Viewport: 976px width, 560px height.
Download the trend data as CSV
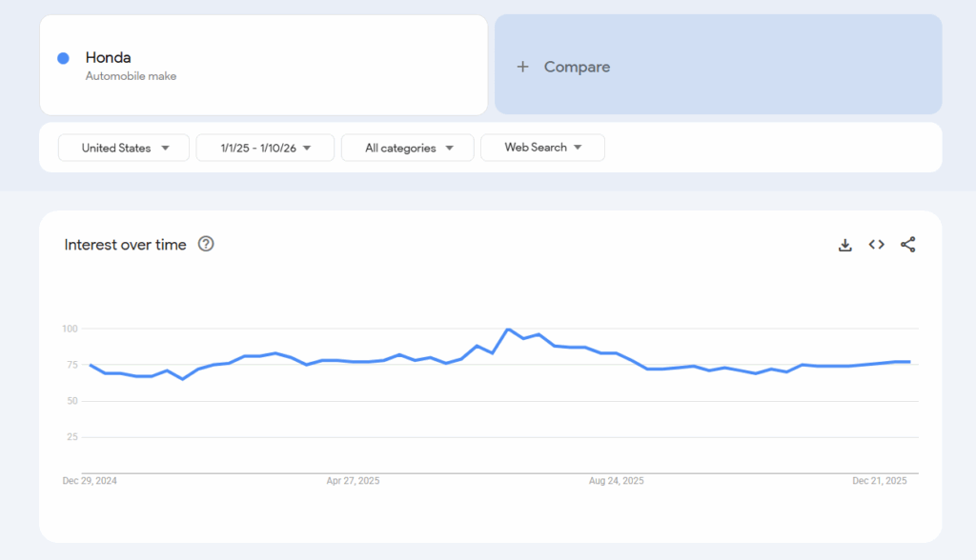click(x=845, y=245)
